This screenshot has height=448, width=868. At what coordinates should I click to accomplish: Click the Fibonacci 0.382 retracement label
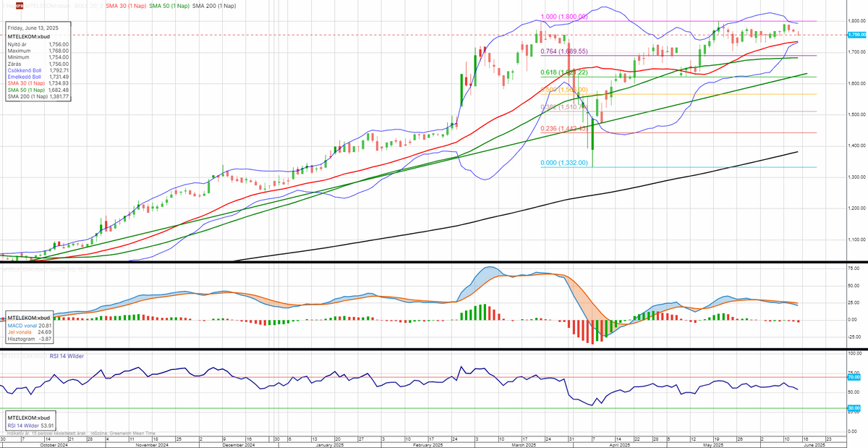[565, 107]
